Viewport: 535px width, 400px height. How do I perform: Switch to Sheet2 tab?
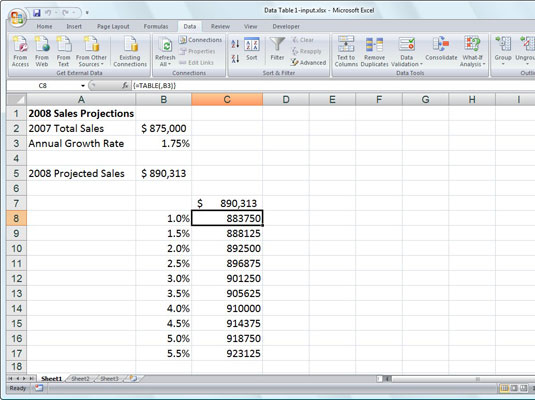point(80,378)
